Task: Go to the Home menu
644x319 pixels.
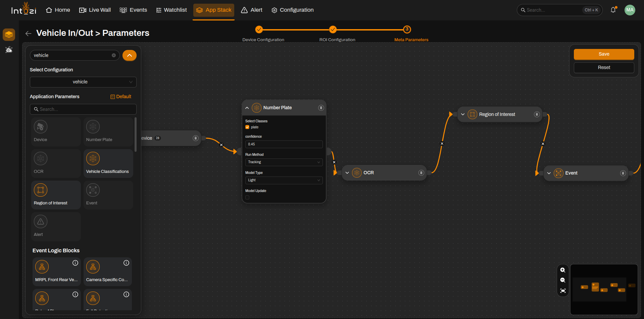Action: 58,10
